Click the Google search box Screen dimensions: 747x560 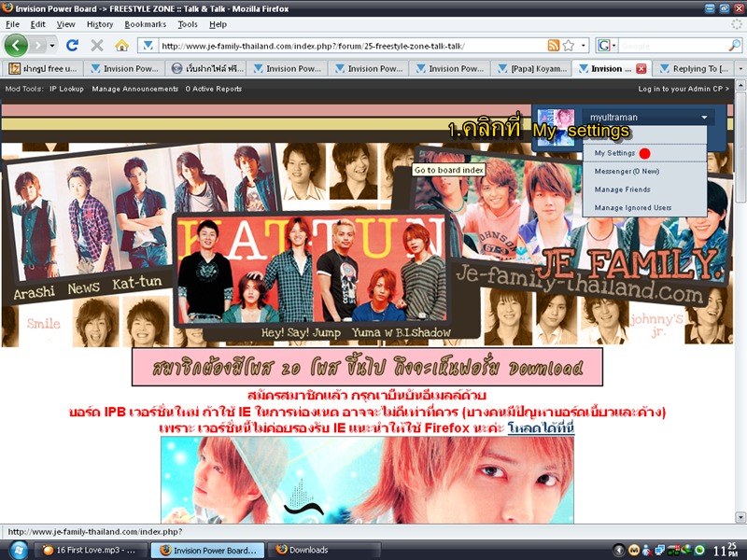(672, 46)
